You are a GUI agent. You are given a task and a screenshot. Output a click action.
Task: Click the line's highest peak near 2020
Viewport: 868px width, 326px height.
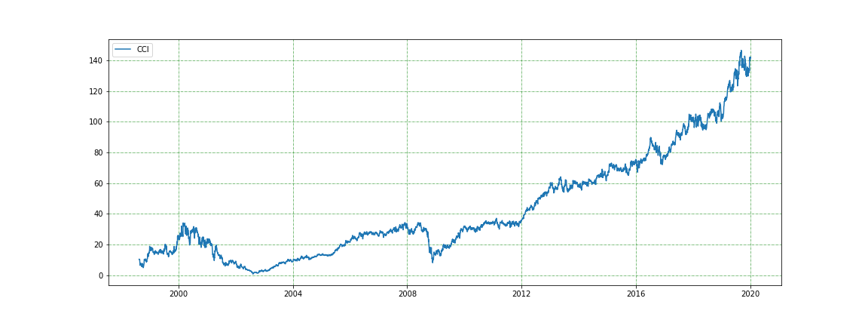tap(741, 51)
